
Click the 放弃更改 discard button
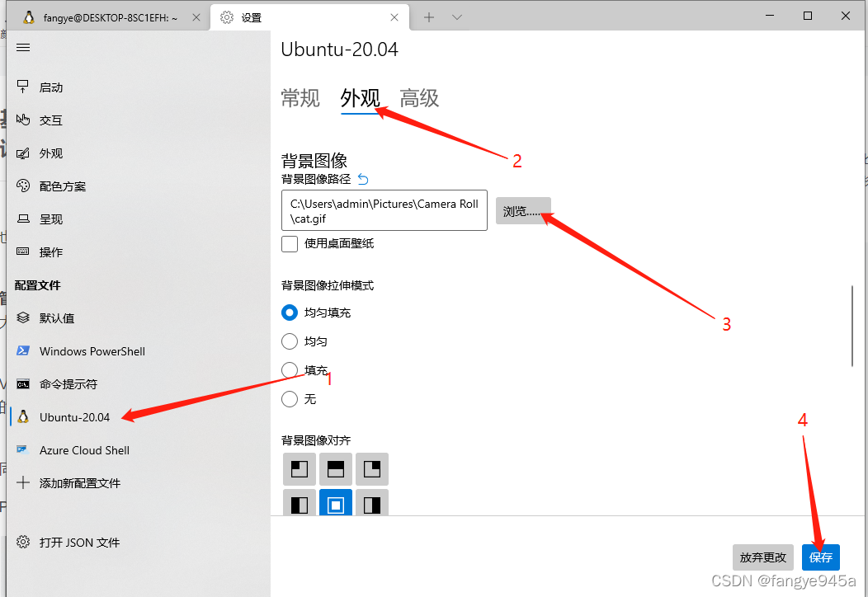coord(763,557)
